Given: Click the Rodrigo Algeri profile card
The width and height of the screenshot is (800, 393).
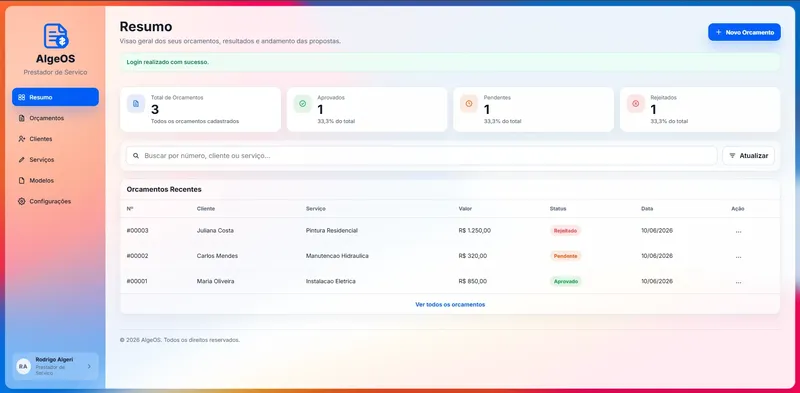Looking at the screenshot, I should tap(55, 366).
